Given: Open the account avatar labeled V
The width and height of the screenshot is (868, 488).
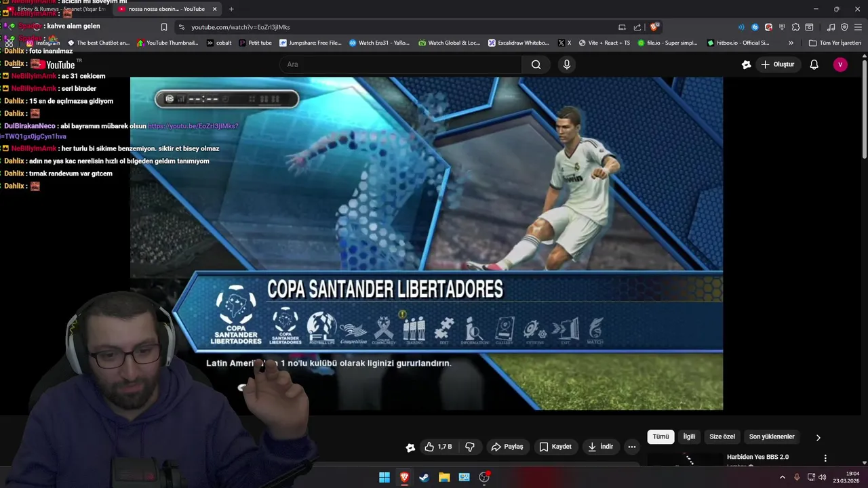Looking at the screenshot, I should [x=840, y=64].
